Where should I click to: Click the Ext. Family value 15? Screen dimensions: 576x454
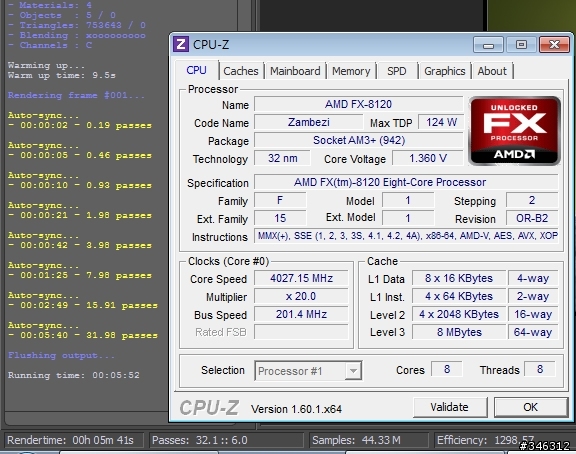click(280, 218)
